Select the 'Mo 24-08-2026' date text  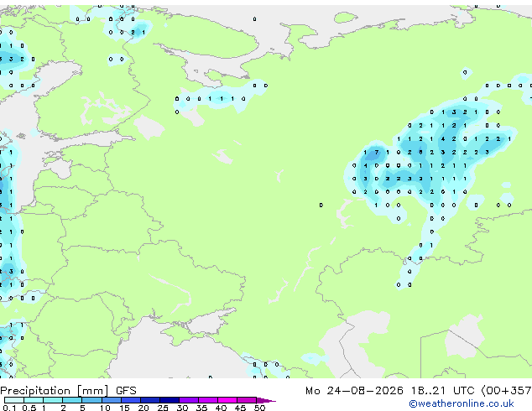click(x=354, y=391)
